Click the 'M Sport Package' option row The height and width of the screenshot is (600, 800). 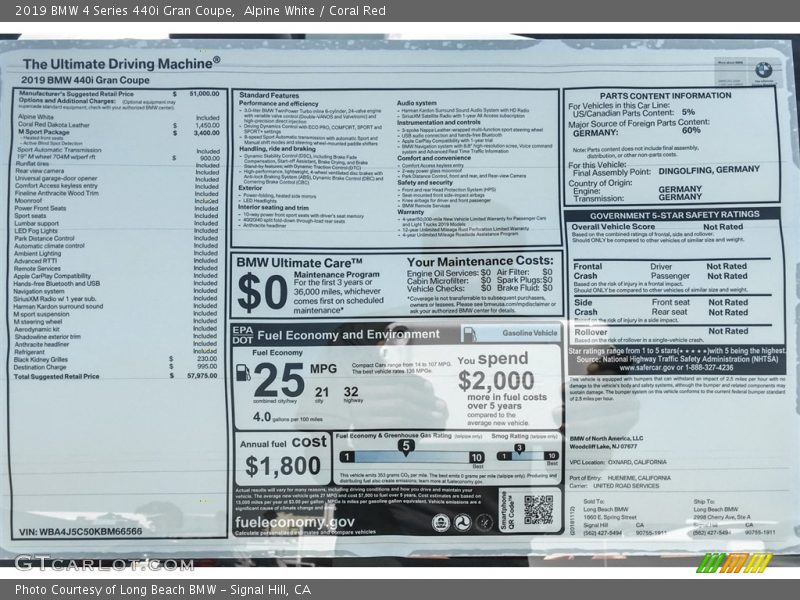pos(119,133)
